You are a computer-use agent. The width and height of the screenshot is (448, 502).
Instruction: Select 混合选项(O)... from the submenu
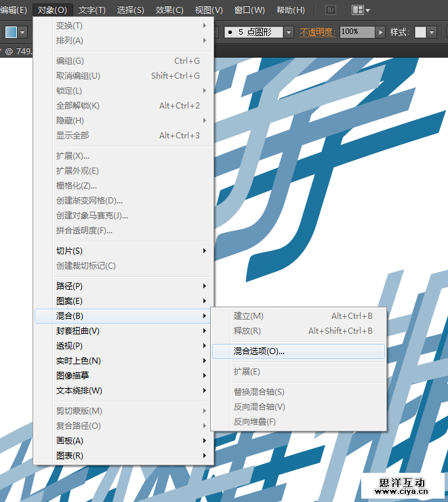[x=260, y=351]
